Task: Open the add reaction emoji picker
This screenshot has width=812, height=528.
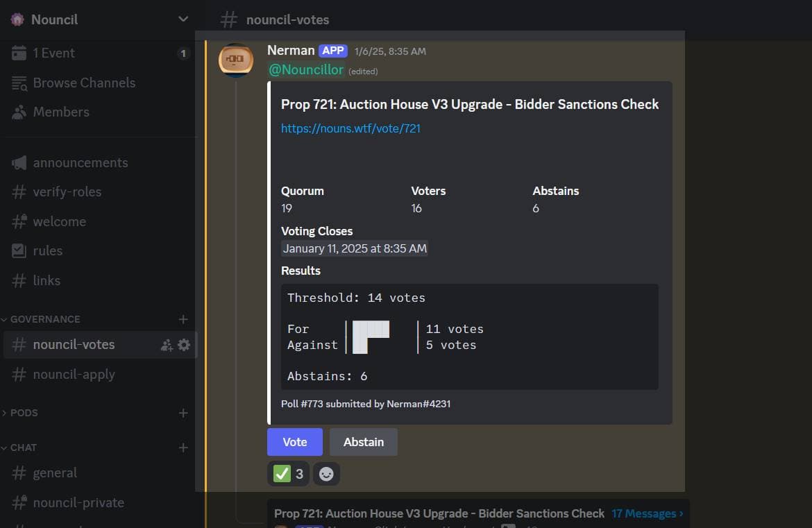Action: pos(326,474)
